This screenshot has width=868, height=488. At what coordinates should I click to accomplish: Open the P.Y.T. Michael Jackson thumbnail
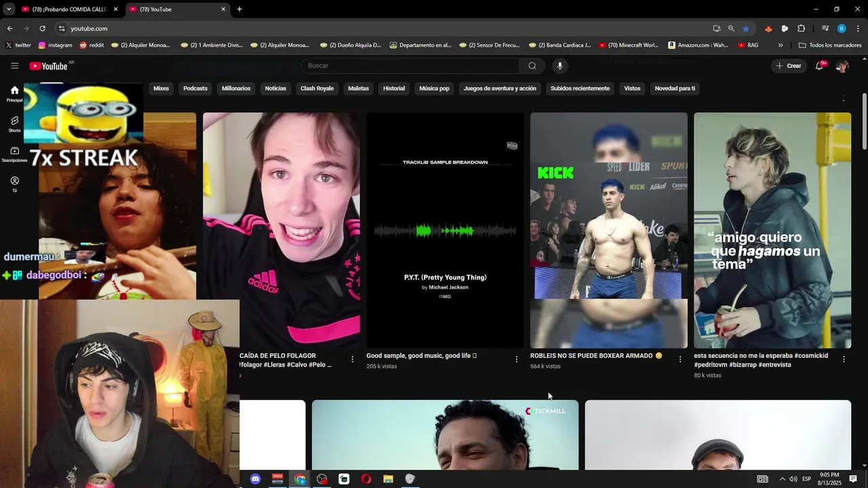coord(445,230)
